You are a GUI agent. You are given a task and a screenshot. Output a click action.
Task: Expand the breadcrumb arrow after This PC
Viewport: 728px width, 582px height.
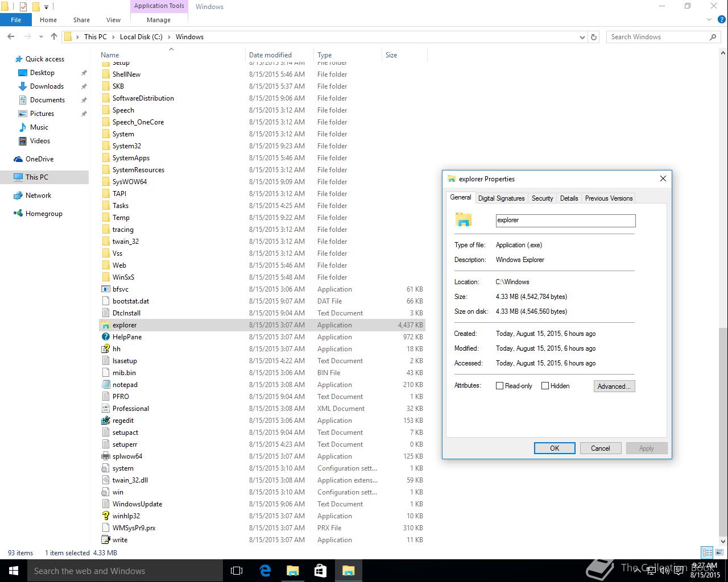113,37
